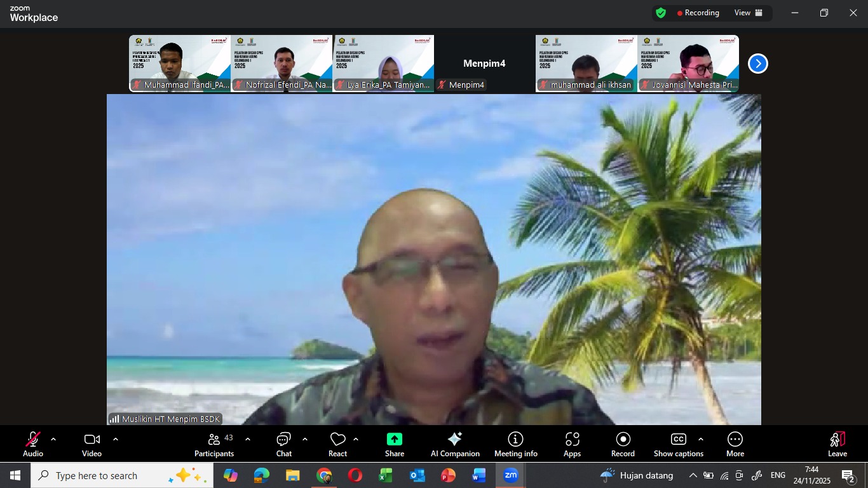The height and width of the screenshot is (488, 868).
Task: Toggle Show captions
Action: click(x=678, y=444)
